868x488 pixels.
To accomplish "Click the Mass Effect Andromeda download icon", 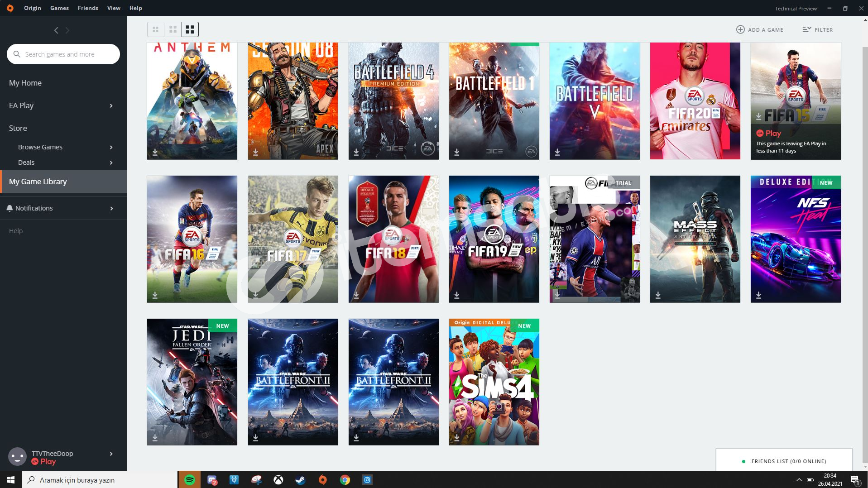I will 658,295.
